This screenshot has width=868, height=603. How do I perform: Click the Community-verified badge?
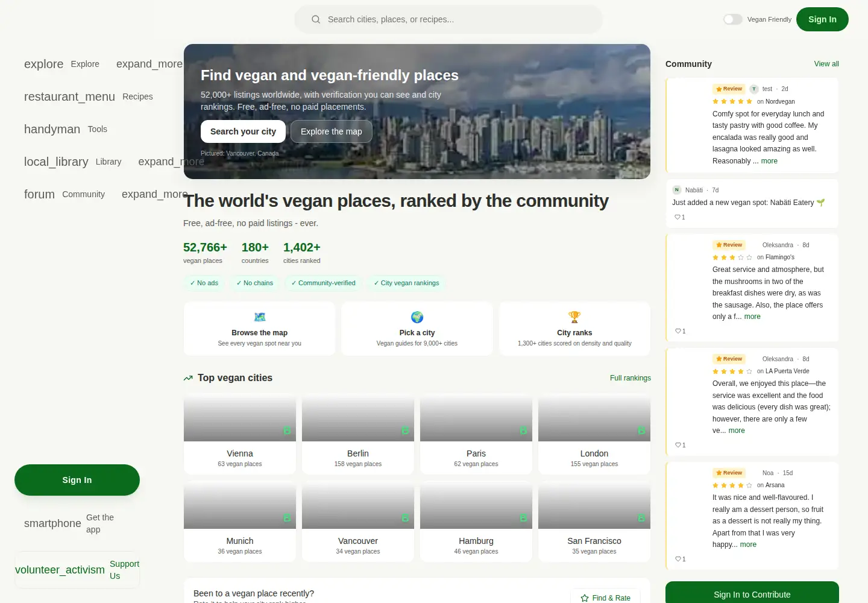click(324, 283)
